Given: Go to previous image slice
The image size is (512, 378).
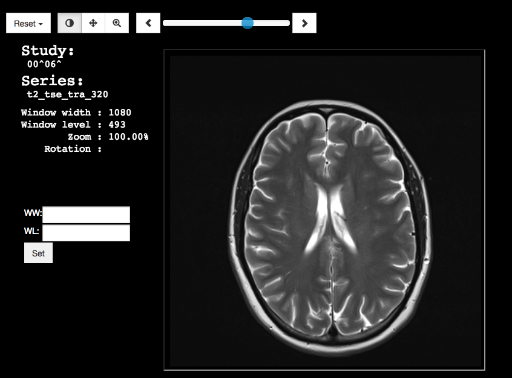Looking at the screenshot, I should (x=148, y=23).
